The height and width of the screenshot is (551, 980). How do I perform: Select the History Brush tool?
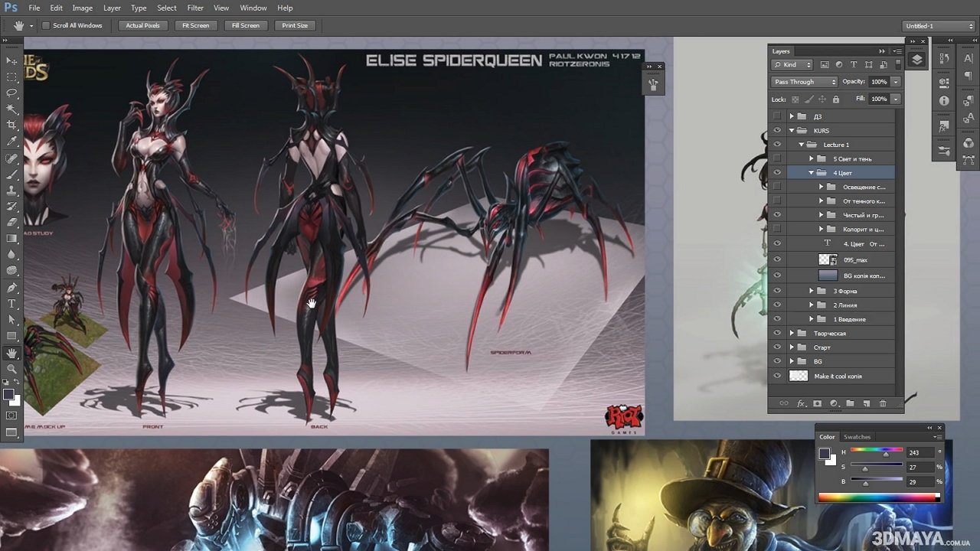[11, 207]
